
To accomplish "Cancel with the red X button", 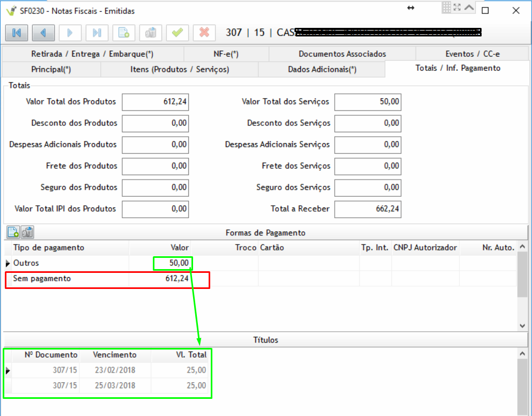I will coord(204,33).
